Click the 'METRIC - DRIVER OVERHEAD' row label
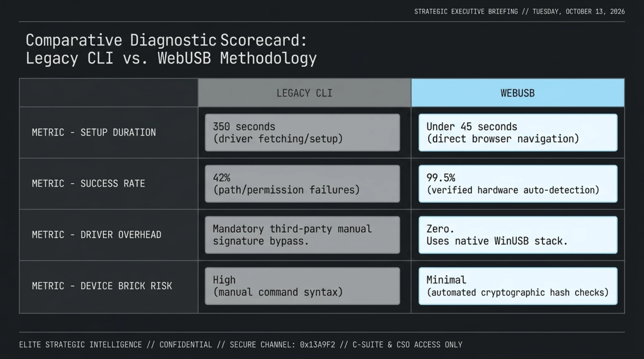The height and width of the screenshot is (359, 644). 96,235
